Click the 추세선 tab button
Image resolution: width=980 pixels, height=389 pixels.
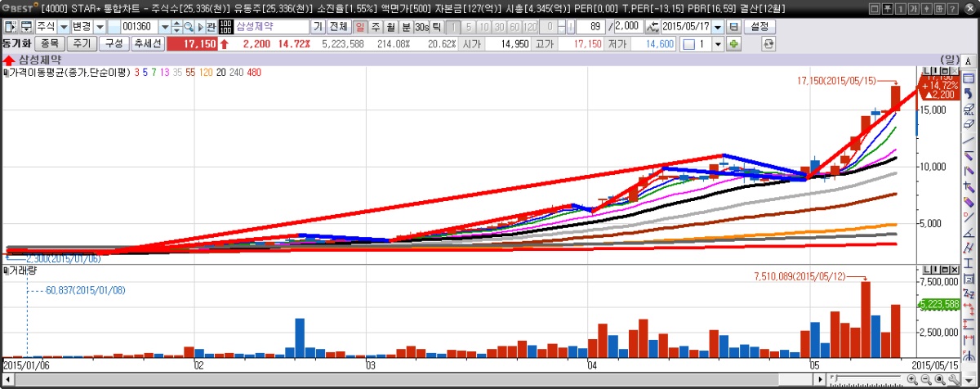tap(148, 44)
